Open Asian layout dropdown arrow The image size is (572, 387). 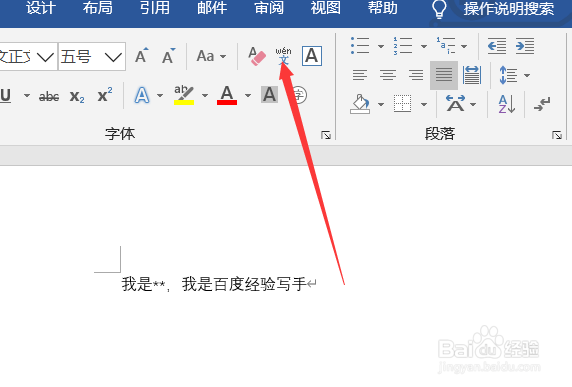click(x=473, y=105)
